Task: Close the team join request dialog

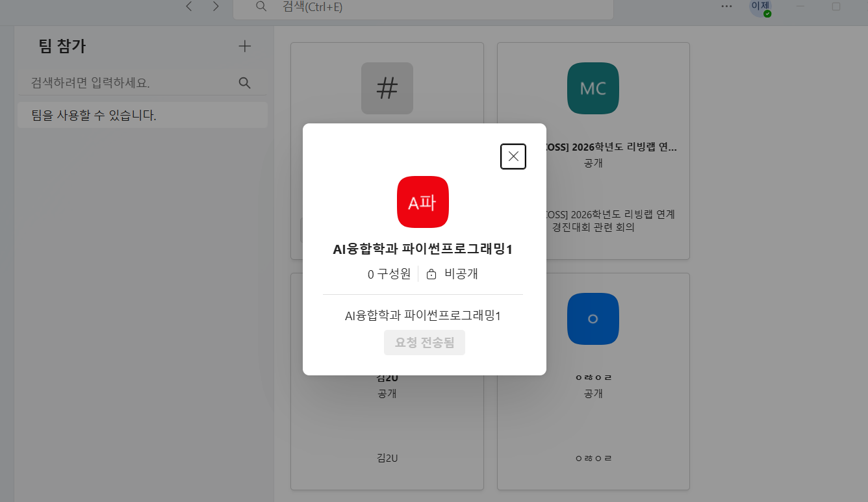Action: coord(513,157)
